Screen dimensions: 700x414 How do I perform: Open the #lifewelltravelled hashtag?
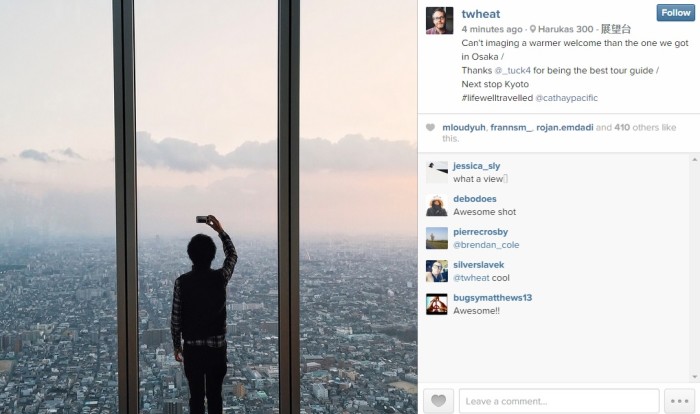(497, 98)
